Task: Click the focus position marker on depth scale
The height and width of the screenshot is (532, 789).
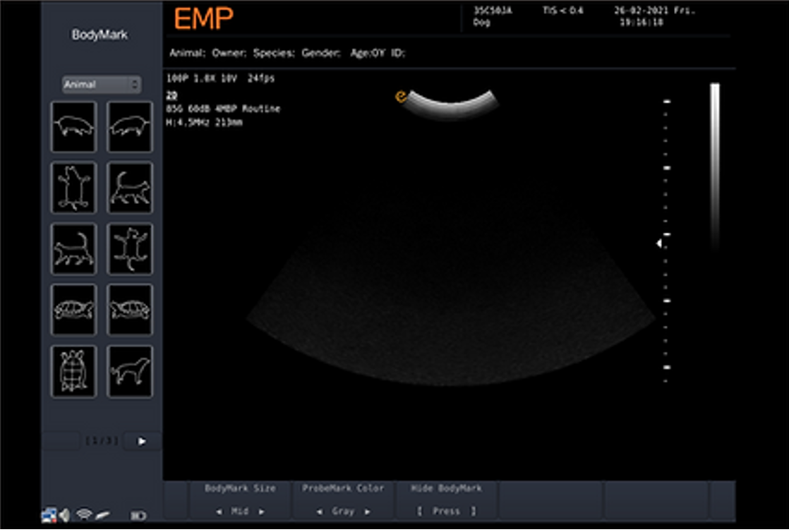Action: (x=659, y=243)
